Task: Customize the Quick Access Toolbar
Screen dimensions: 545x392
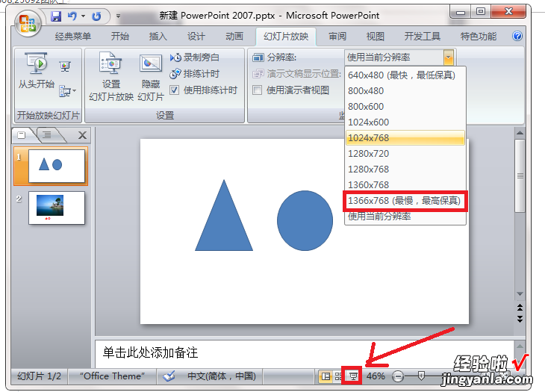Action: click(118, 16)
